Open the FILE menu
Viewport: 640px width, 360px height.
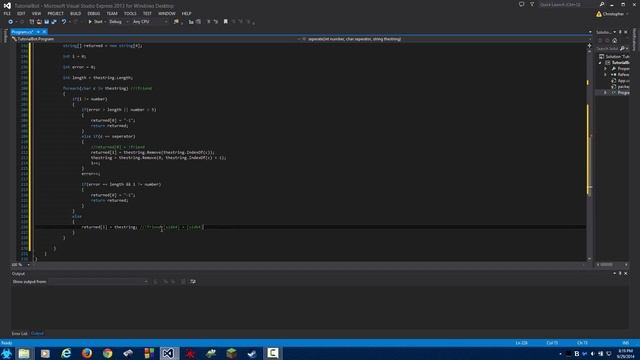point(7,13)
